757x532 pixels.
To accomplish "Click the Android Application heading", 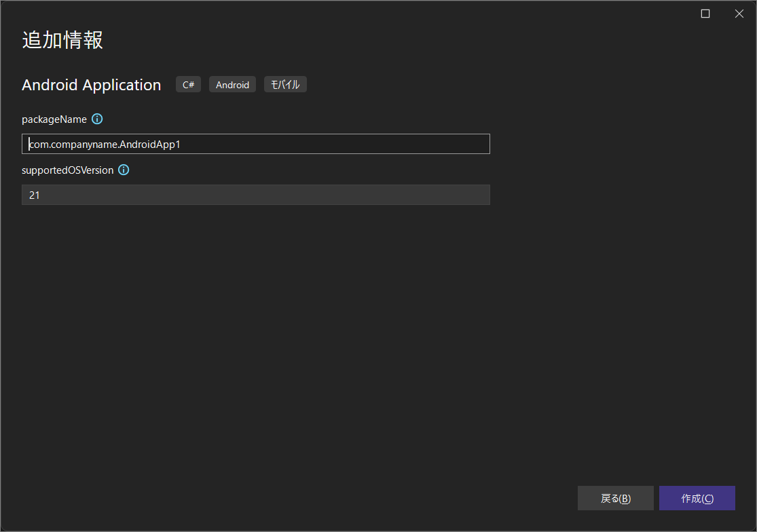I will click(91, 84).
